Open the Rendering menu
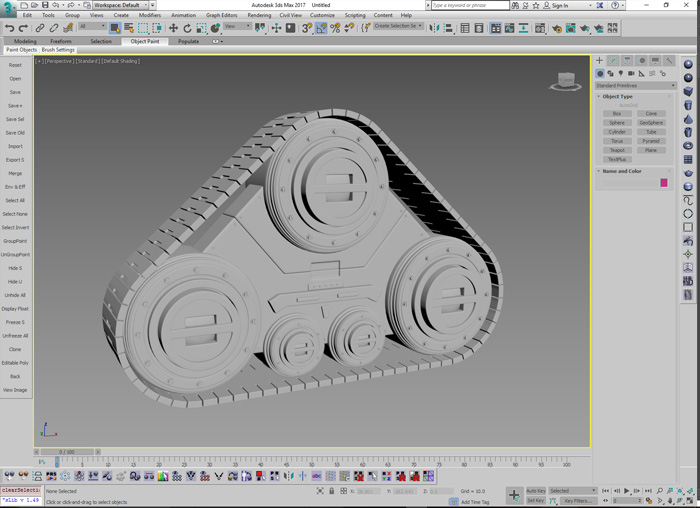 click(259, 15)
